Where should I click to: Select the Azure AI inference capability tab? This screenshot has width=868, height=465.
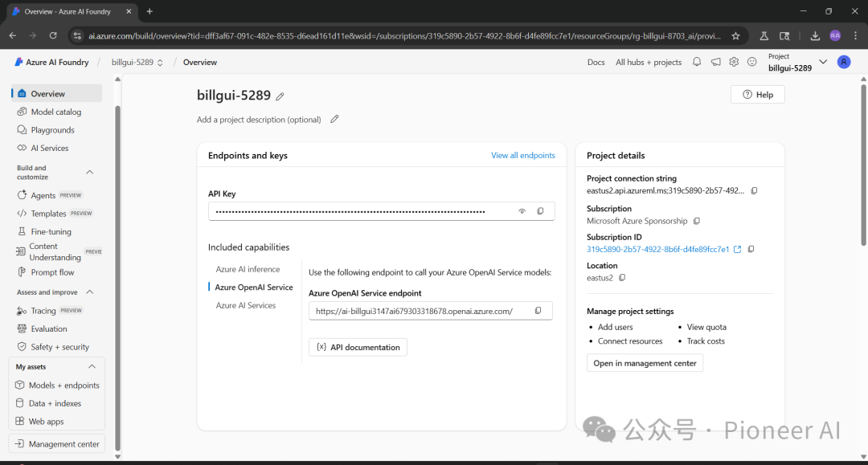pyautogui.click(x=248, y=269)
